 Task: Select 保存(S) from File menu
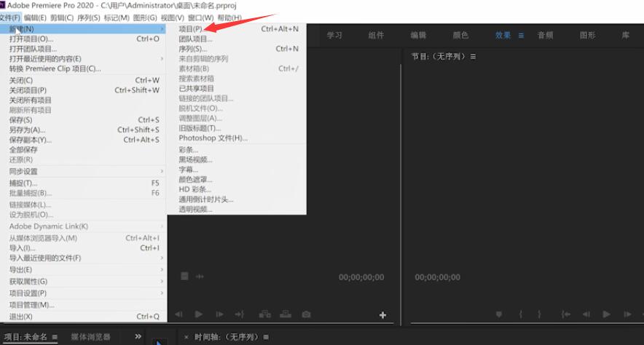point(84,120)
